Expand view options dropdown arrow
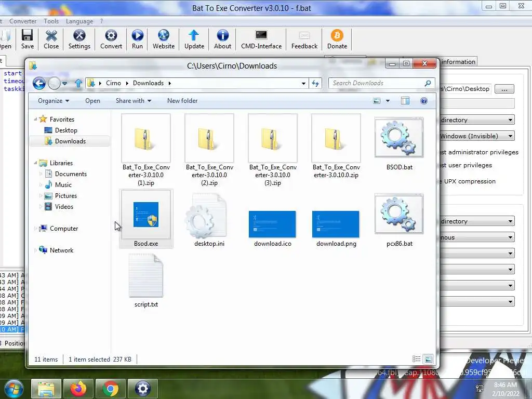Viewport: 532px width, 399px height. 388,101
